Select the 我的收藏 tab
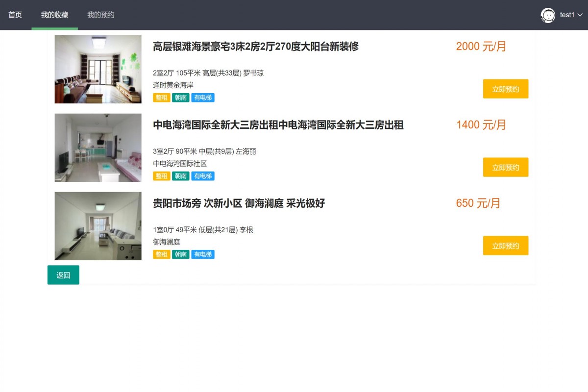Viewport: 588px width, 392px height. [54, 15]
